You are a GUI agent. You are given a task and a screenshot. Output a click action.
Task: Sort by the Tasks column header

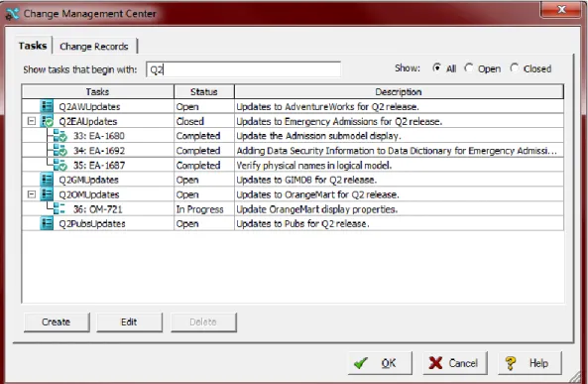pos(97,91)
